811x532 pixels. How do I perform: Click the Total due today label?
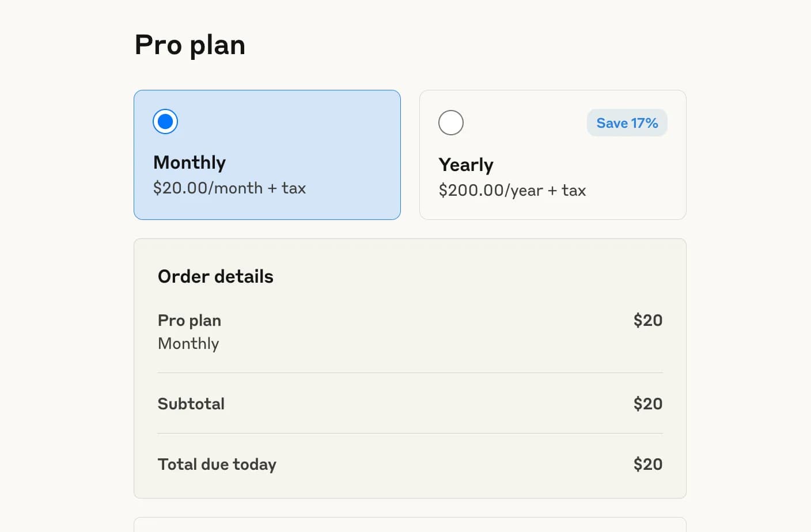[217, 464]
